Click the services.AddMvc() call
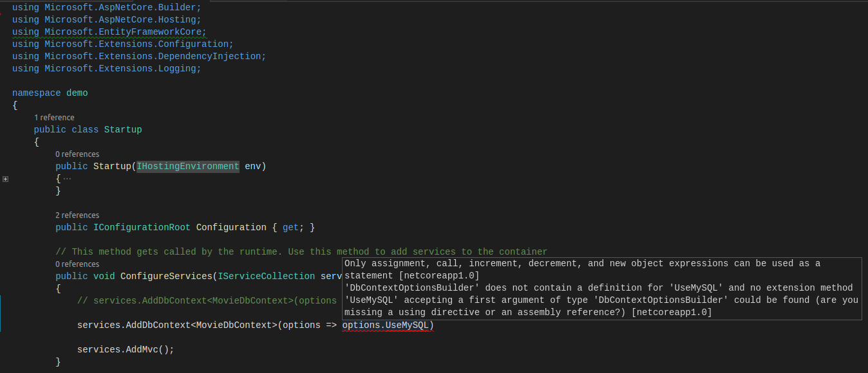Screen dimensions: 868x373 [x=126, y=349]
